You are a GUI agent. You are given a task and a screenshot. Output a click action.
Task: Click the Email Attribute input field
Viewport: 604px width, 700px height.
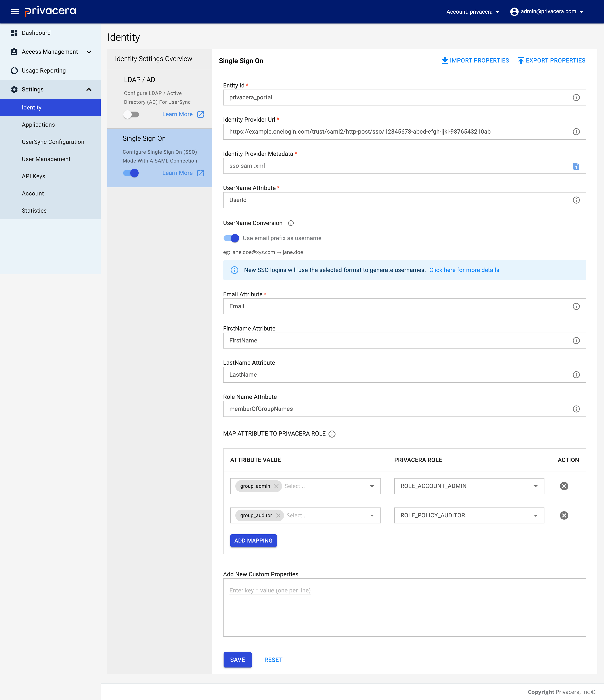pyautogui.click(x=404, y=306)
